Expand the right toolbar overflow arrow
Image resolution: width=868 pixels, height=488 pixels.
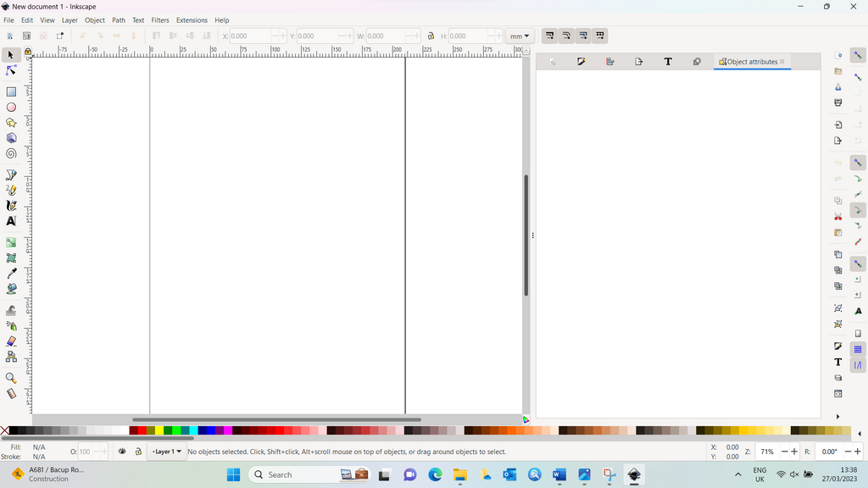837,417
